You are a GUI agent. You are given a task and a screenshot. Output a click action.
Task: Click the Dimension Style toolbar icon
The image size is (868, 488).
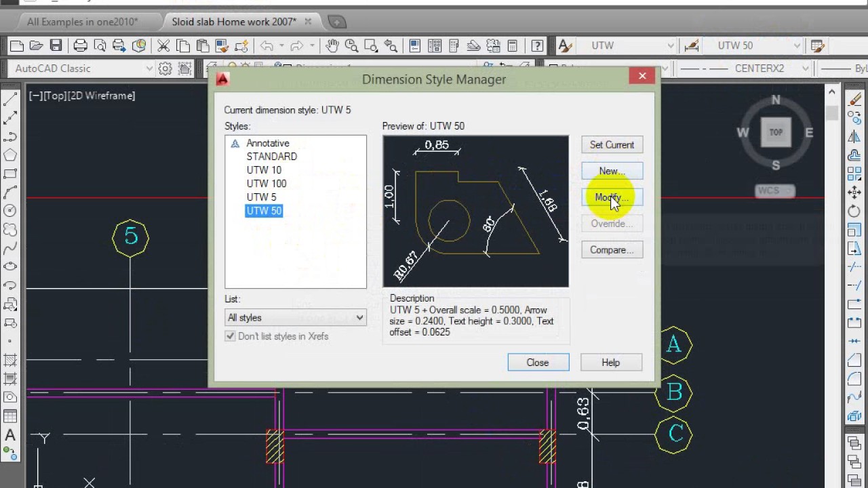point(692,46)
